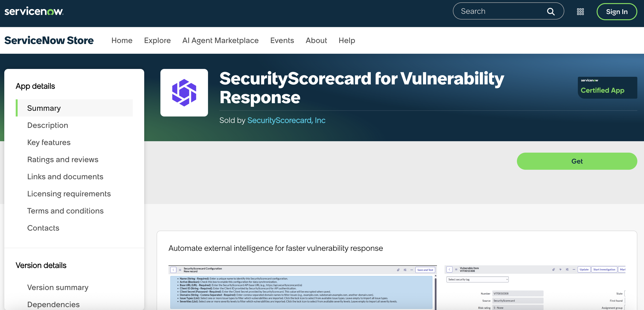This screenshot has width=644, height=310.
Task: Jump to Ratings and reviews section
Action: pyautogui.click(x=63, y=159)
